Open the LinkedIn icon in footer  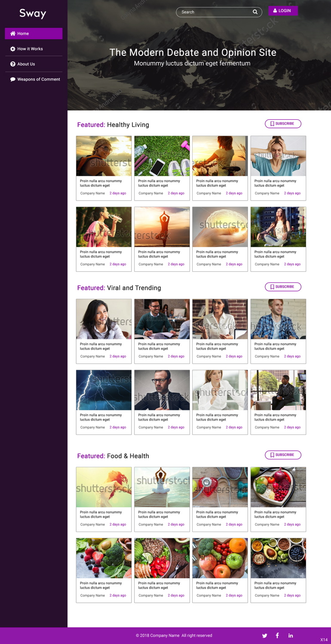(x=291, y=635)
